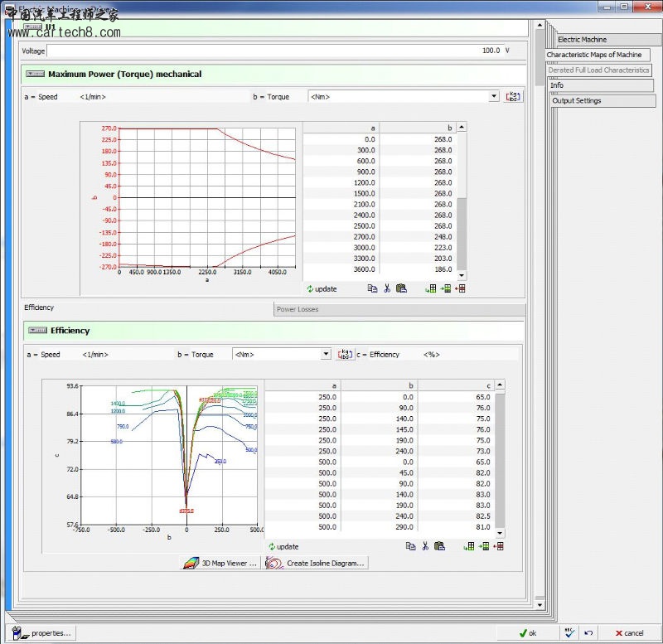Click the Maximum Power torque curve chart
The width and height of the screenshot is (663, 644).
[207, 197]
